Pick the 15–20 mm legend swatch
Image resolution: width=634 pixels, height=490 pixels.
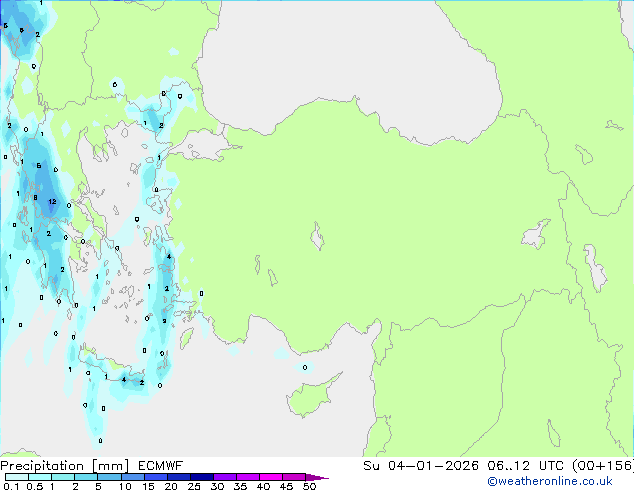pyautogui.click(x=155, y=477)
